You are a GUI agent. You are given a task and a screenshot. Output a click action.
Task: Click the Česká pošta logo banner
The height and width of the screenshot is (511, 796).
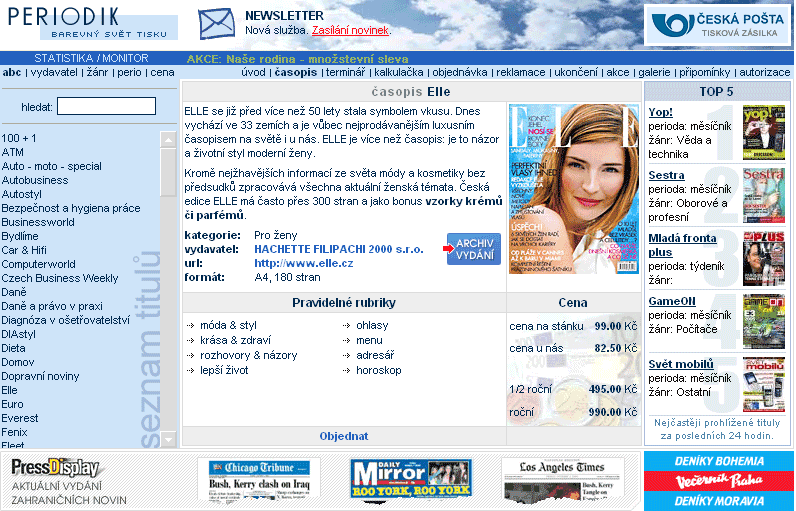(x=717, y=25)
